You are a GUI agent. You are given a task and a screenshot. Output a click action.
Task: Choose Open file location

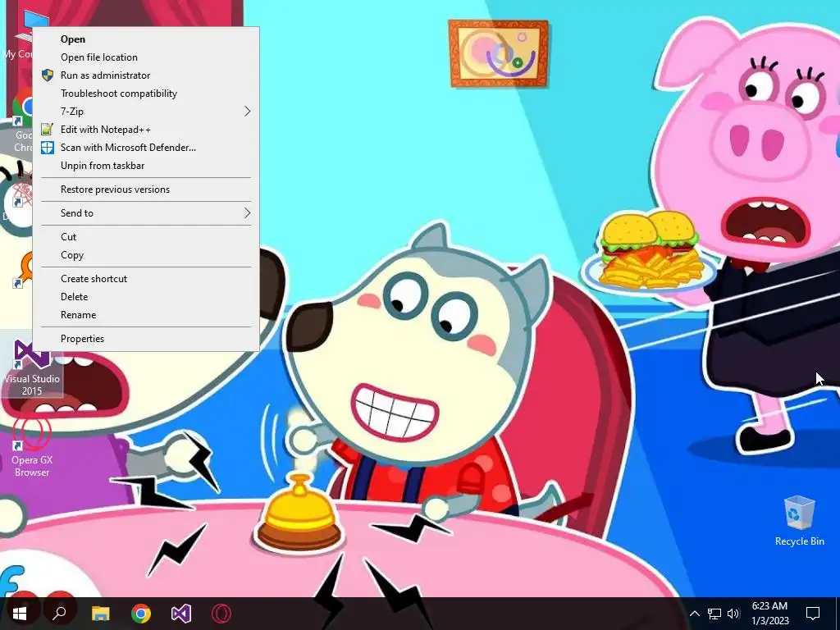[146, 57]
